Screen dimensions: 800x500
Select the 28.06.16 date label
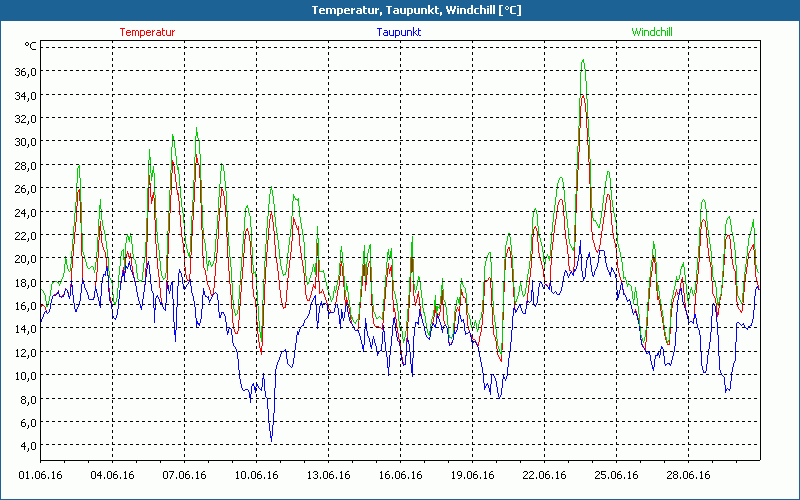click(688, 475)
